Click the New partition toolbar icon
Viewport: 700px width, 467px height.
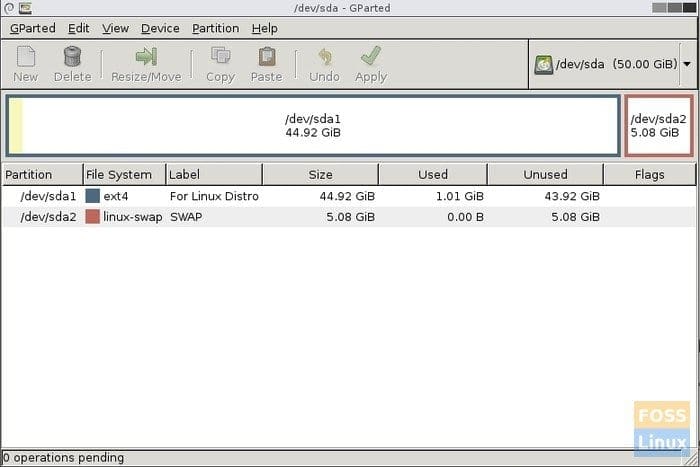click(26, 57)
